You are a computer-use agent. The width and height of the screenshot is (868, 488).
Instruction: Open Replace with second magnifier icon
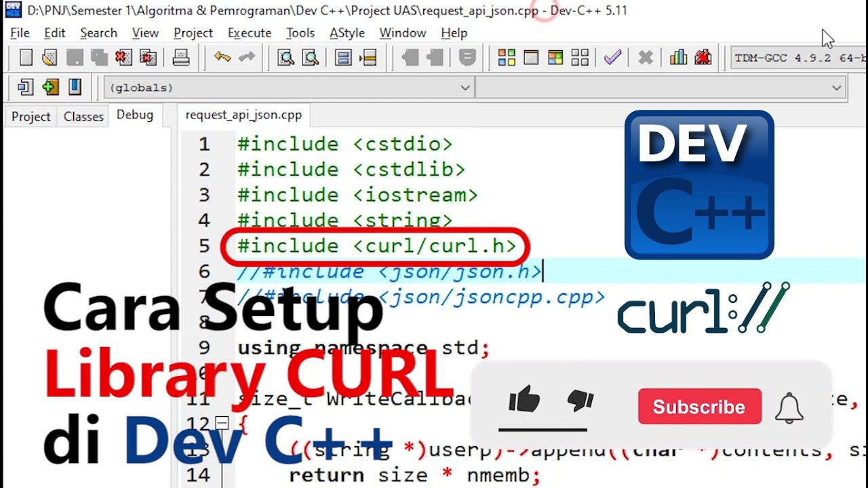coord(311,58)
